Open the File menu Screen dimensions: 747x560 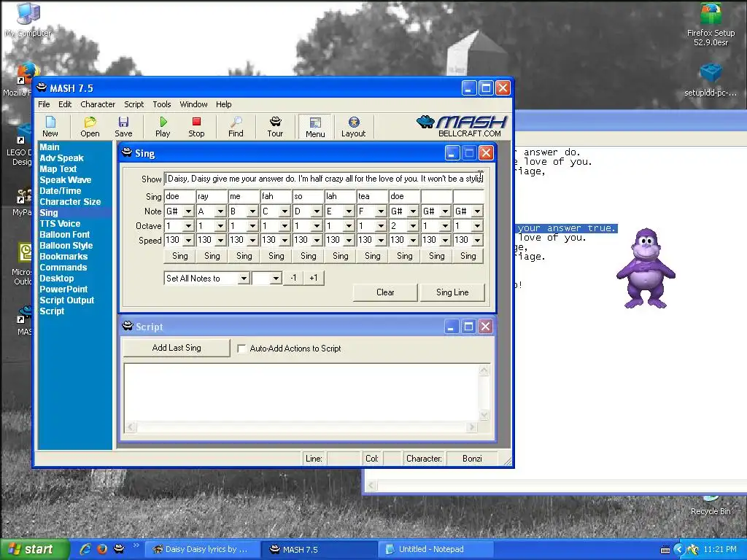[x=44, y=104]
